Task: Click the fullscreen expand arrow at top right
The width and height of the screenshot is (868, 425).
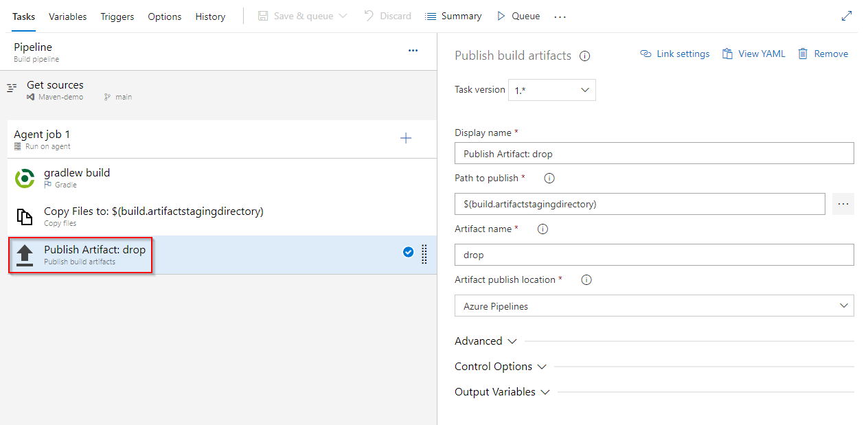Action: tap(847, 15)
